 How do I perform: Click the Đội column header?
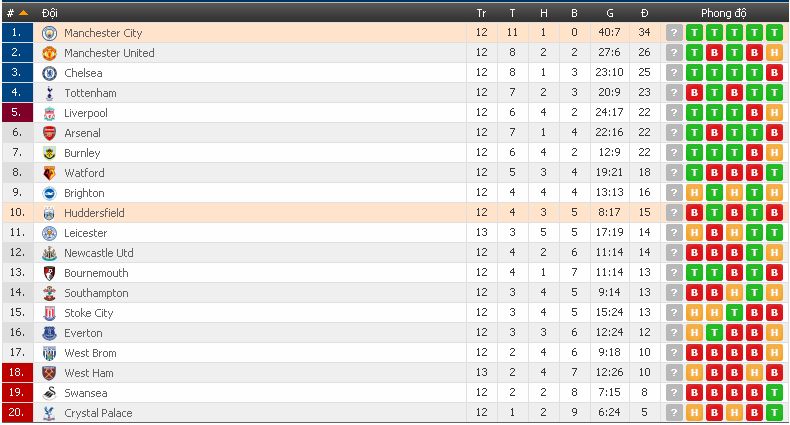pyautogui.click(x=50, y=13)
